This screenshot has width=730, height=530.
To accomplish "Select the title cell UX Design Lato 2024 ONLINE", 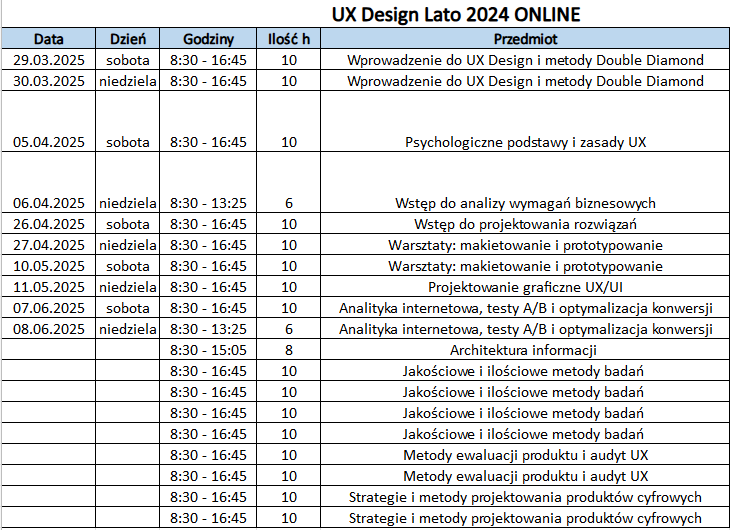I will [455, 14].
